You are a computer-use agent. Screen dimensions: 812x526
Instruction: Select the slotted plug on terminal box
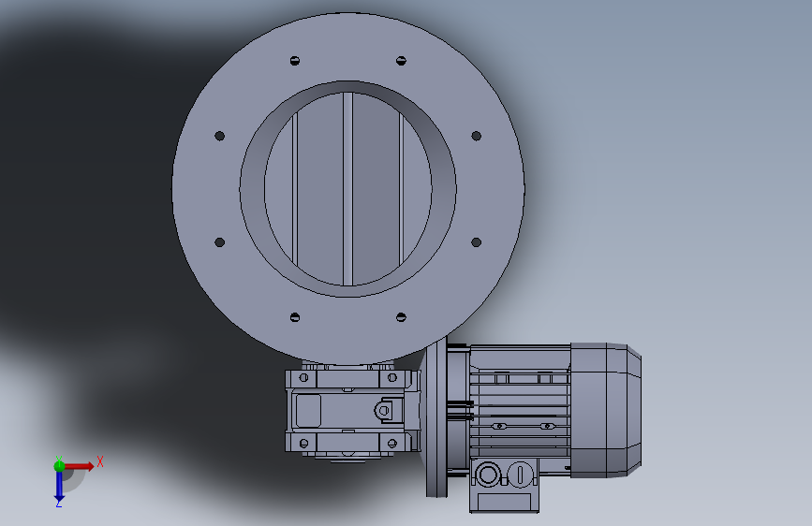(521, 475)
